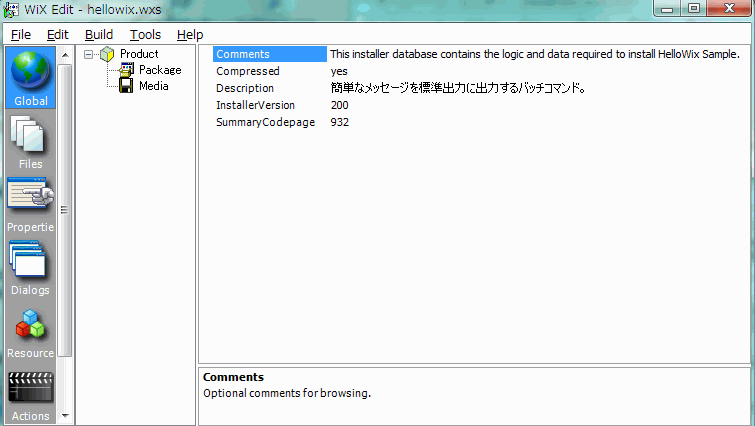Screen dimensions: 755x426
Task: Open the Resources colored cubes icon
Action: [x=30, y=323]
